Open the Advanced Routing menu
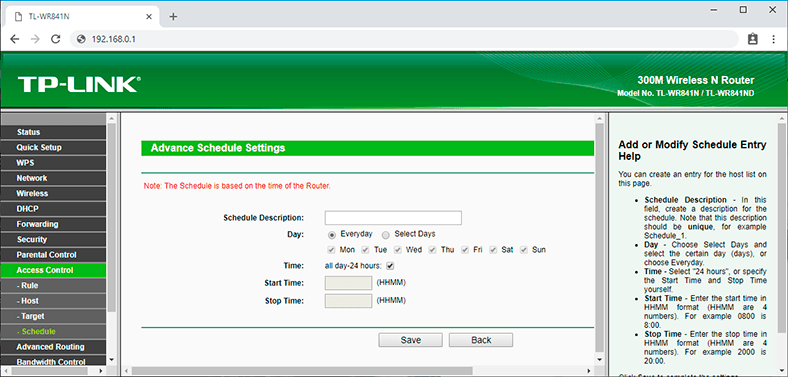Image resolution: width=788 pixels, height=377 pixels. [x=53, y=347]
